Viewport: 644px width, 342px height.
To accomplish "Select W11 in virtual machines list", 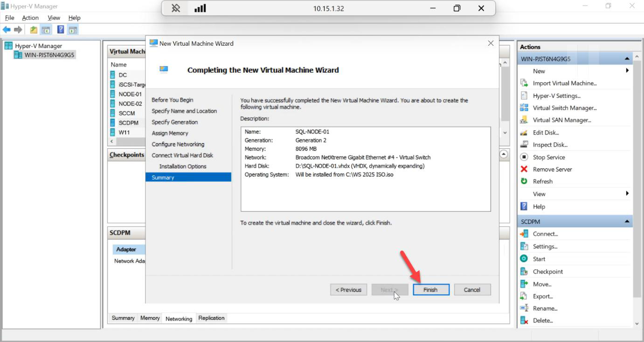I will click(x=124, y=132).
